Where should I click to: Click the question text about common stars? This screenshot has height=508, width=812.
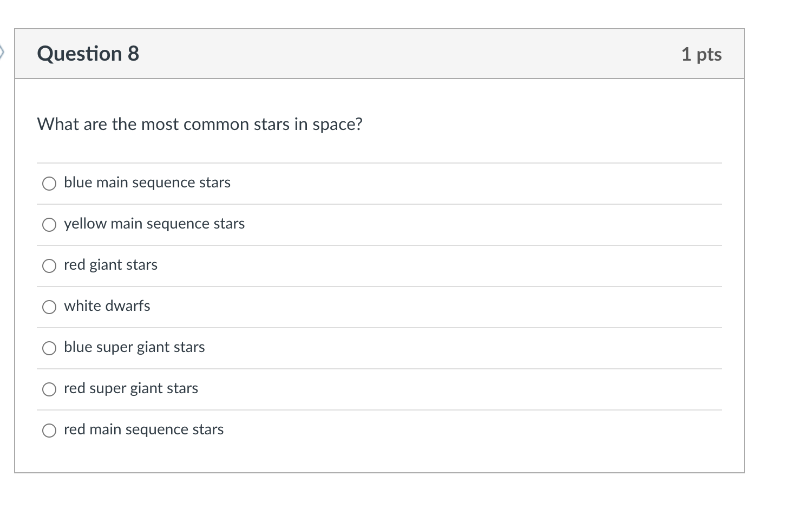click(199, 124)
